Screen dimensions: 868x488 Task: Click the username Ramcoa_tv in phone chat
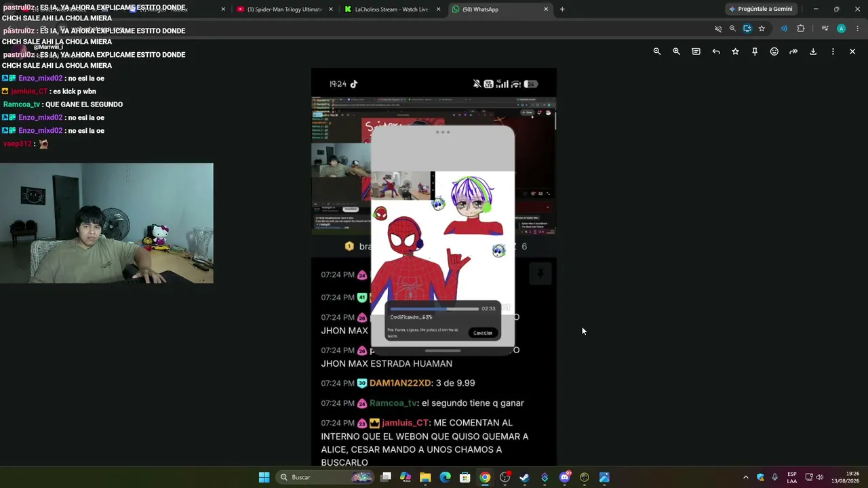(393, 403)
